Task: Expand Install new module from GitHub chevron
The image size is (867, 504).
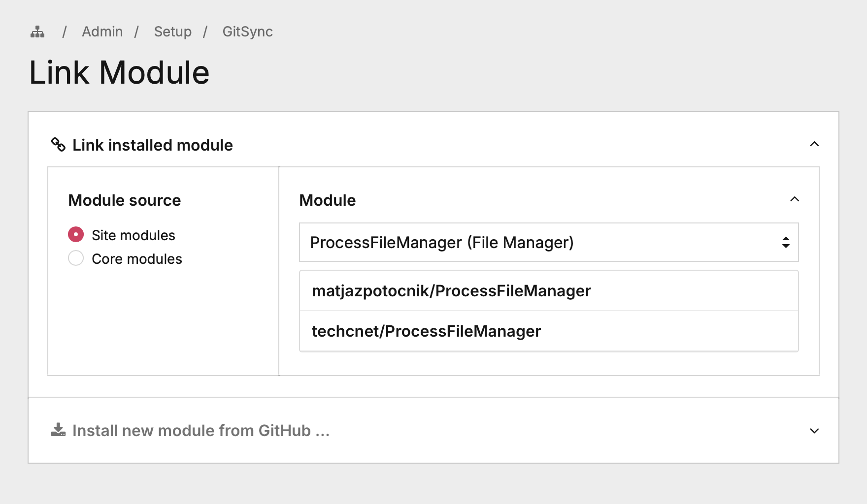Action: (x=814, y=431)
